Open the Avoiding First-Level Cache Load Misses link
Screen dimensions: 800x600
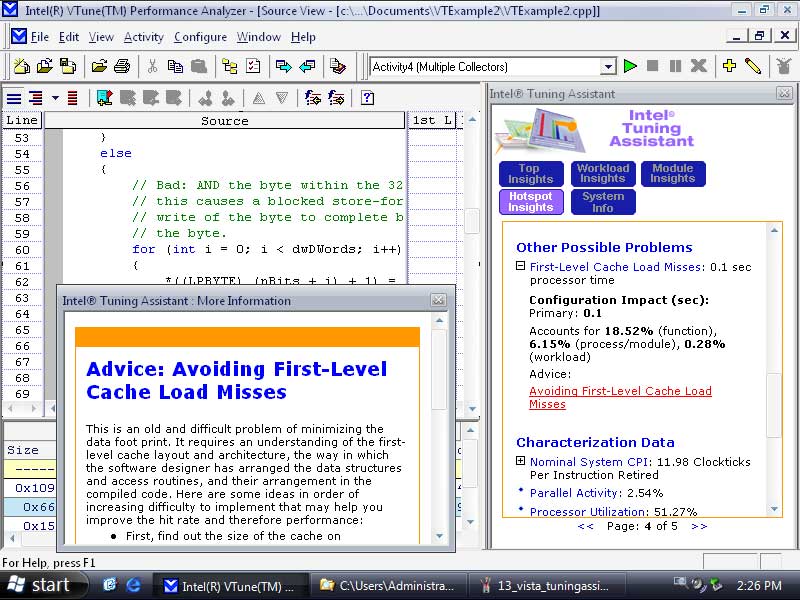(x=620, y=397)
